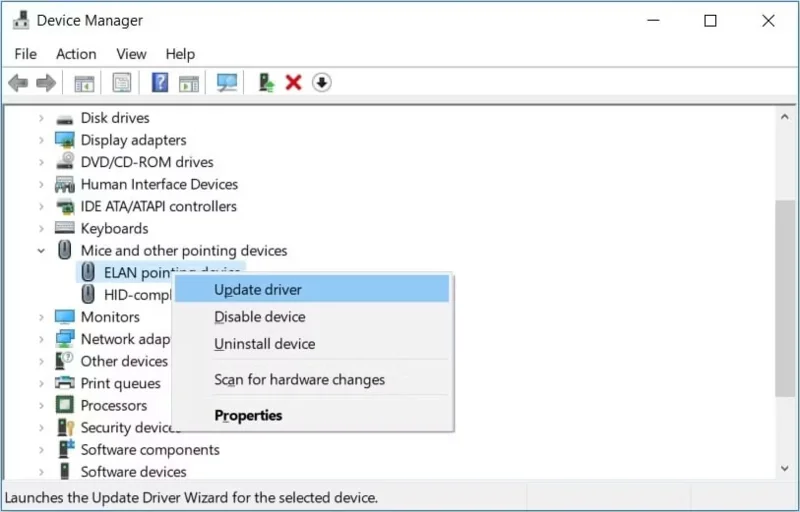Expand the Software components node
This screenshot has height=512, width=800.
[x=41, y=450]
